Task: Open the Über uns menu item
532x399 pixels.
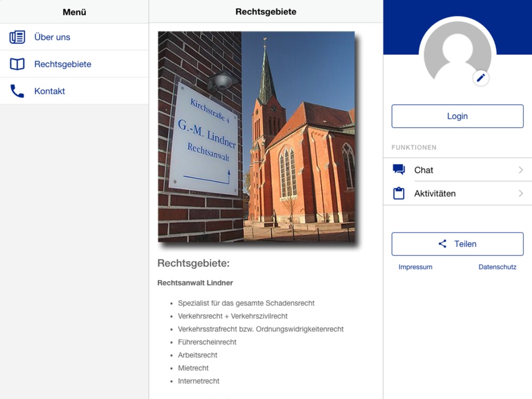Action: point(74,37)
